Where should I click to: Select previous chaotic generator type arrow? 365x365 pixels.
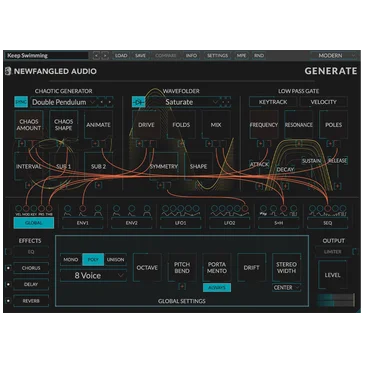(102, 102)
